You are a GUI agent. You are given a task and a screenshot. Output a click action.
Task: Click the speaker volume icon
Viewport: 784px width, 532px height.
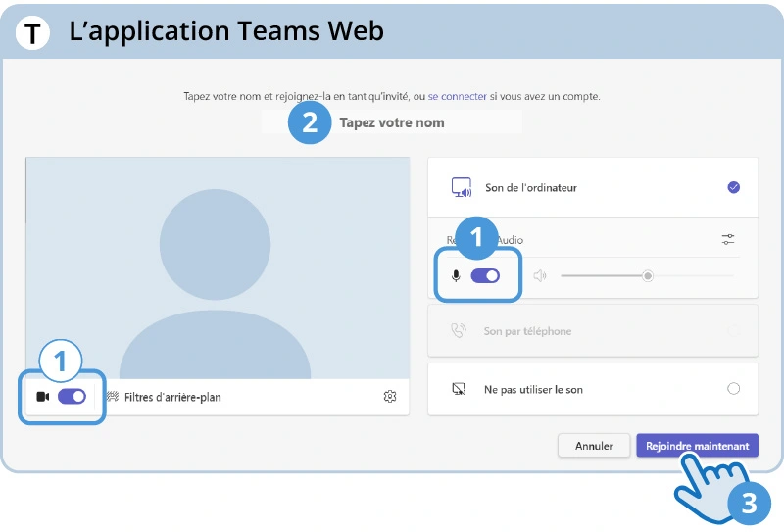point(539,276)
